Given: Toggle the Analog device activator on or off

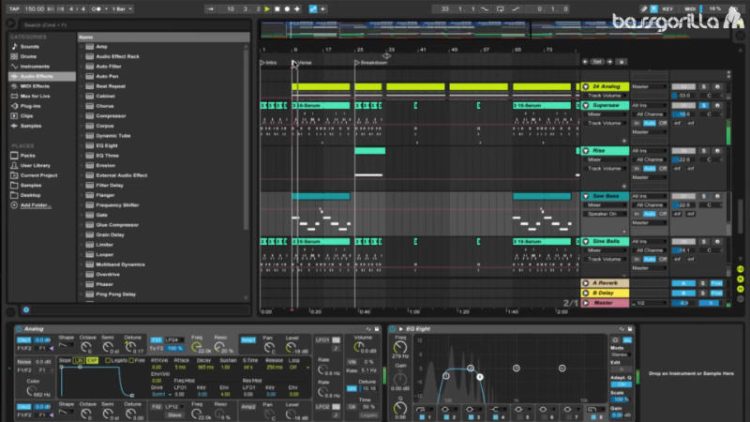Looking at the screenshot, I should coord(21,328).
